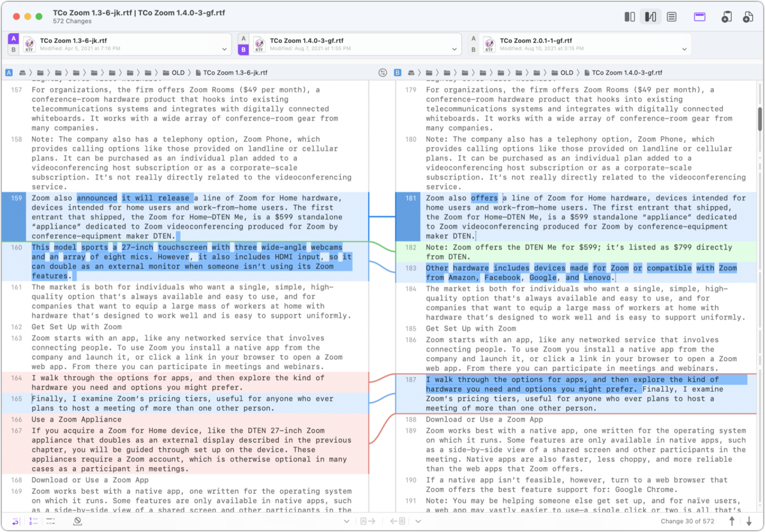The image size is (765, 532).
Task: Click the blue B badge in right path bar
Action: (x=397, y=73)
